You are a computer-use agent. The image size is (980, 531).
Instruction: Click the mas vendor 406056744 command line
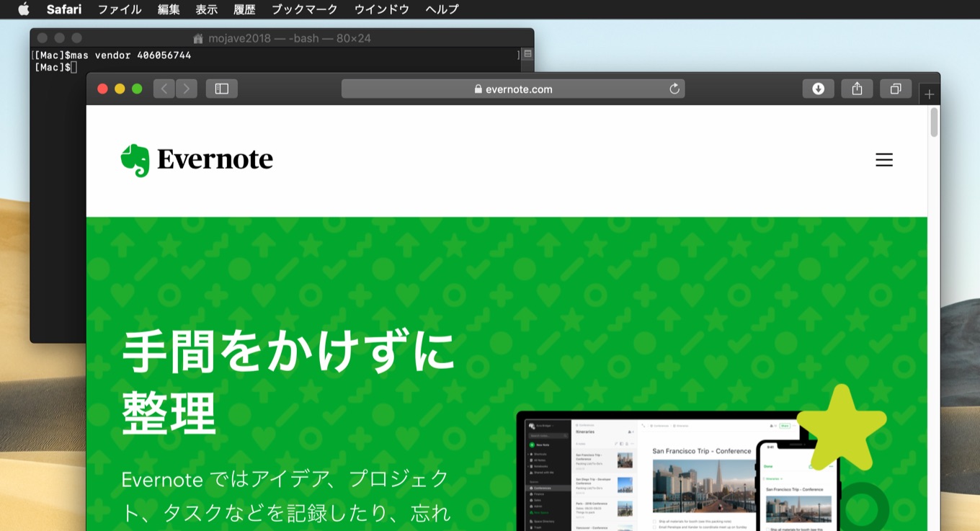[x=112, y=55]
